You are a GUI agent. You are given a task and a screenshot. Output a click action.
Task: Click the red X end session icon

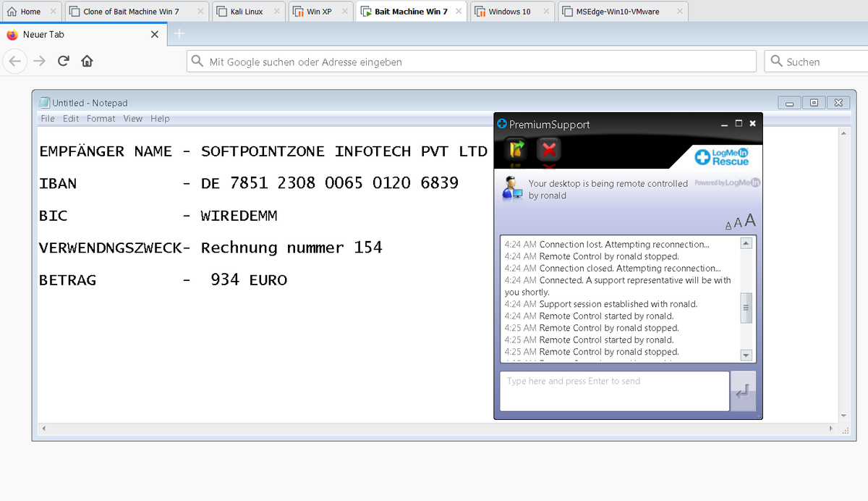[549, 149]
